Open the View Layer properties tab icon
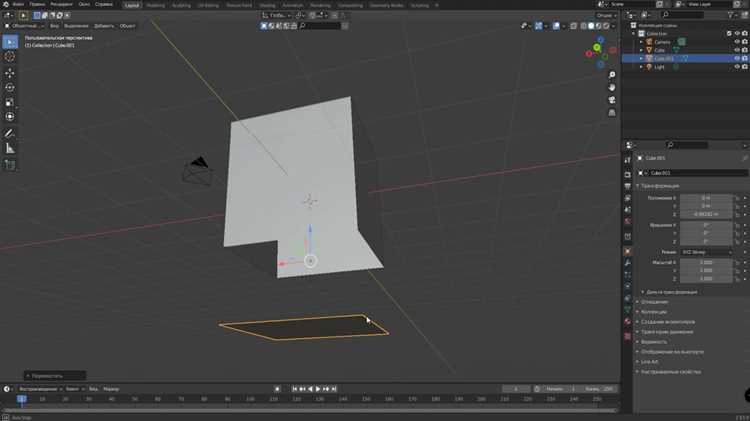 tap(628, 198)
